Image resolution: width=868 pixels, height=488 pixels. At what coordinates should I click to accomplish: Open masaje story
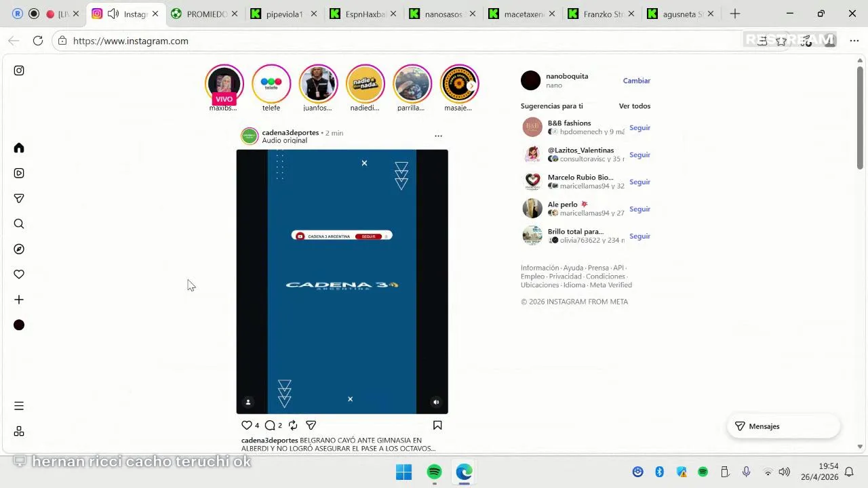pyautogui.click(x=459, y=84)
